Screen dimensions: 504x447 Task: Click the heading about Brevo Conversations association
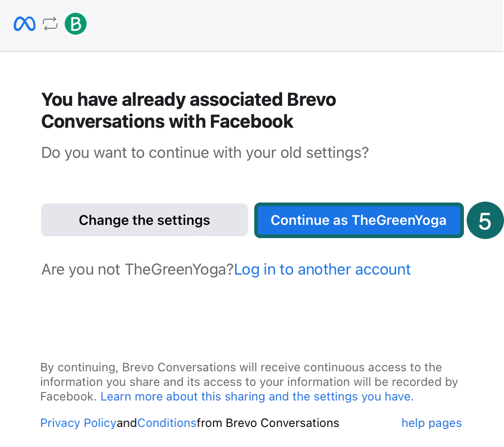[x=189, y=110]
